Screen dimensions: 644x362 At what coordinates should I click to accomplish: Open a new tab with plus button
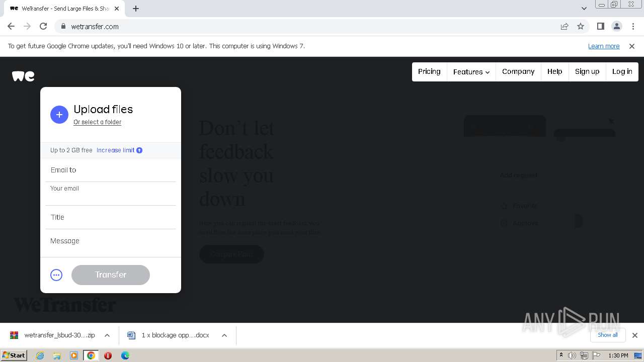[x=136, y=9]
